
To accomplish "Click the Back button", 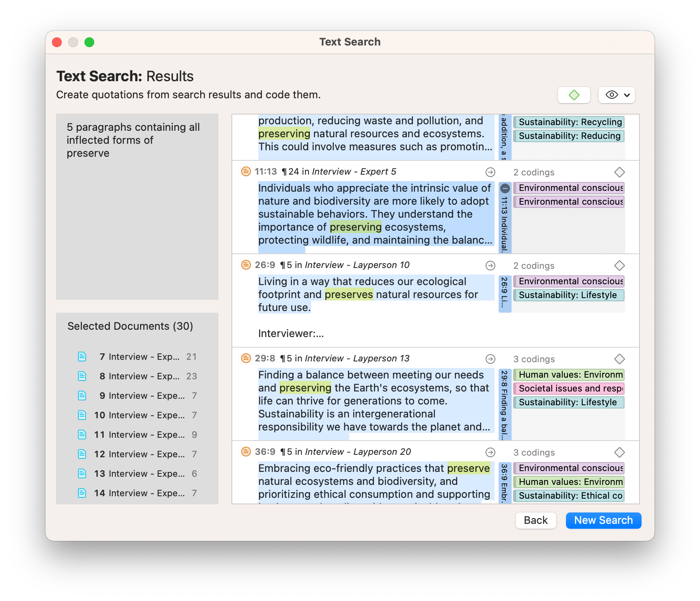I will click(536, 520).
